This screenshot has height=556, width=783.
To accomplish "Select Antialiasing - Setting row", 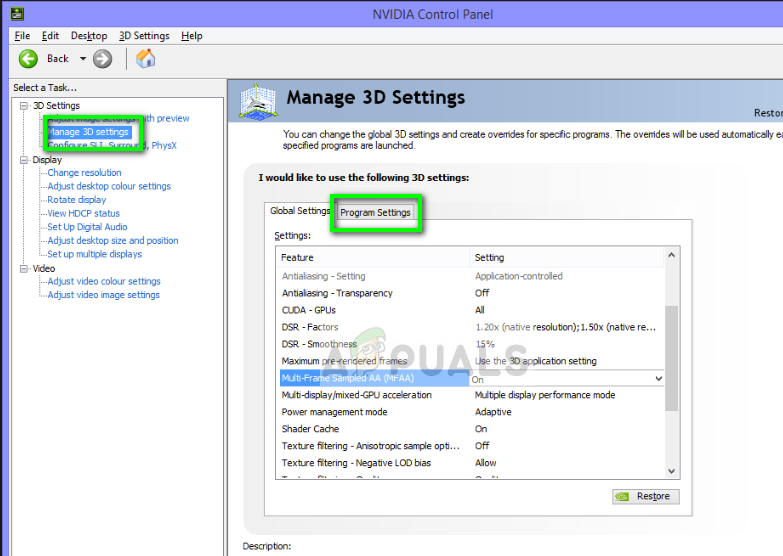I will tap(472, 276).
